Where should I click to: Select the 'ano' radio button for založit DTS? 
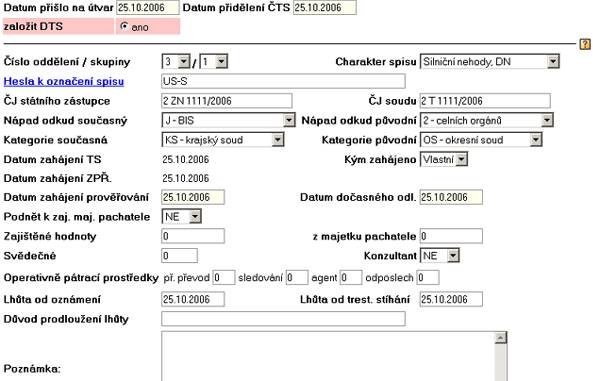tap(124, 26)
